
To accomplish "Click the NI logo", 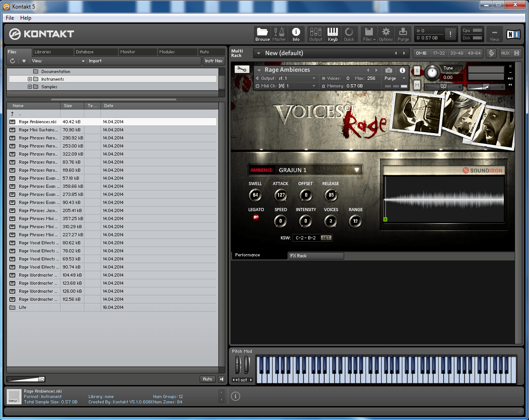I will point(513,34).
